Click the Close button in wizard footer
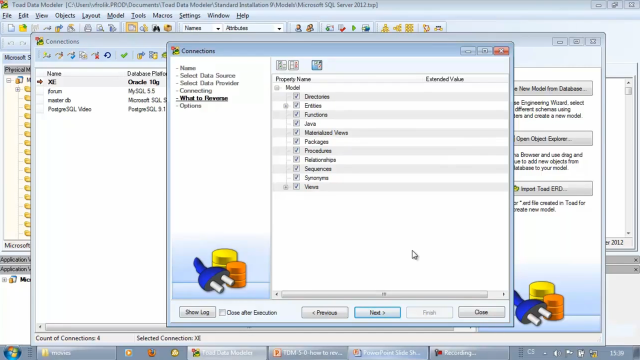The height and width of the screenshot is (360, 640). 481,312
